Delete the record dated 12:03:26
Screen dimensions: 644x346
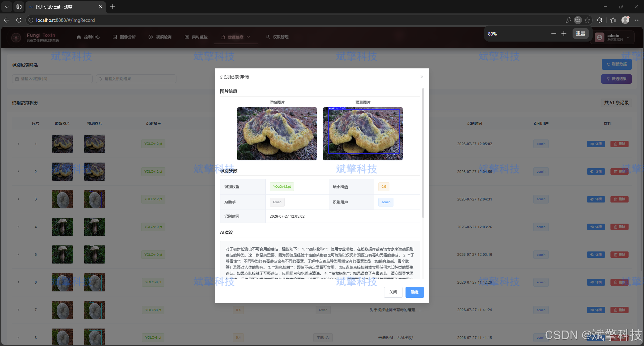[620, 227]
